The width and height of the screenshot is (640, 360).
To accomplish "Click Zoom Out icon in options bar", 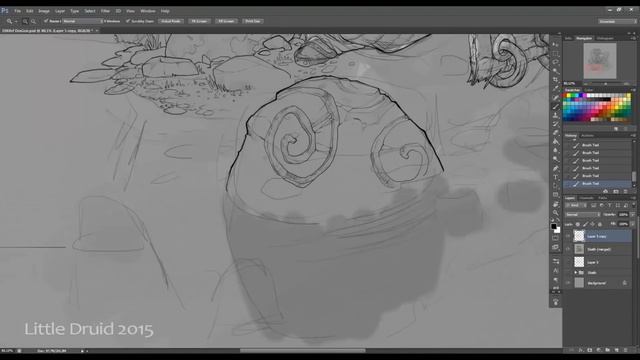I will (33, 21).
